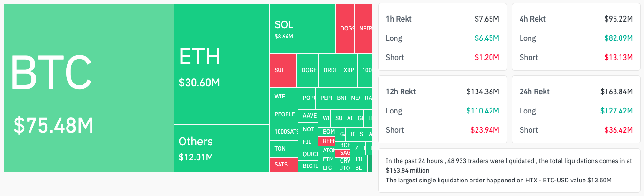Click the WIF tile
This screenshot has width=644, height=196.
[283, 97]
